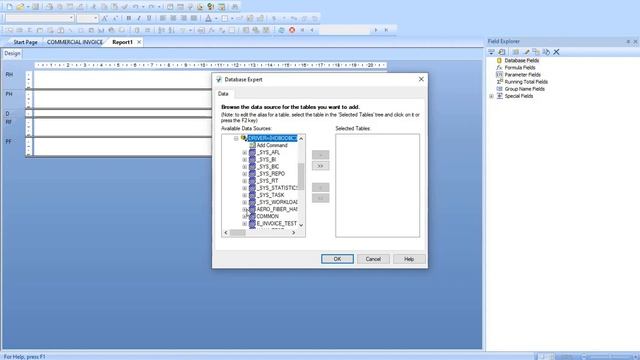Click the Justify alignment icon
Screen dimensions: 640x360
[194, 18]
